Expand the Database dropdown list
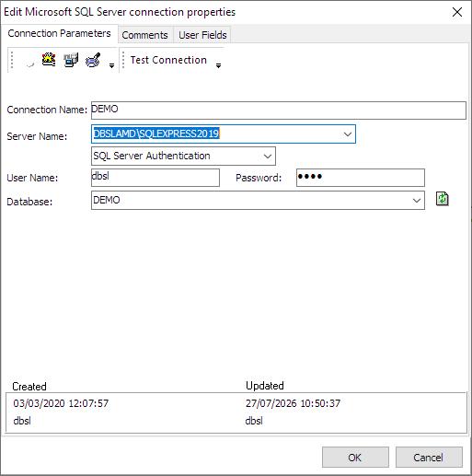This screenshot has width=472, height=476. click(x=417, y=201)
